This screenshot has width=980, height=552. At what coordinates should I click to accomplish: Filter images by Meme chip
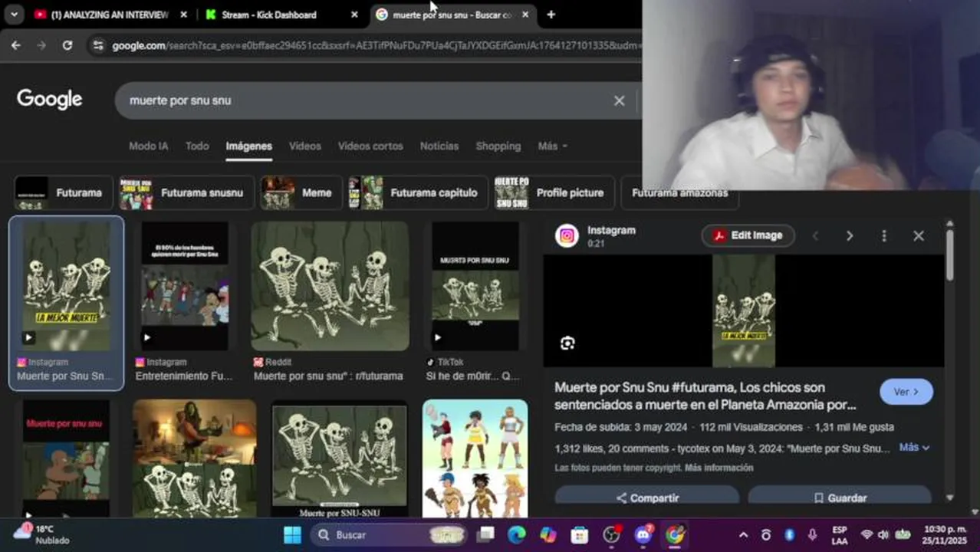pyautogui.click(x=301, y=192)
